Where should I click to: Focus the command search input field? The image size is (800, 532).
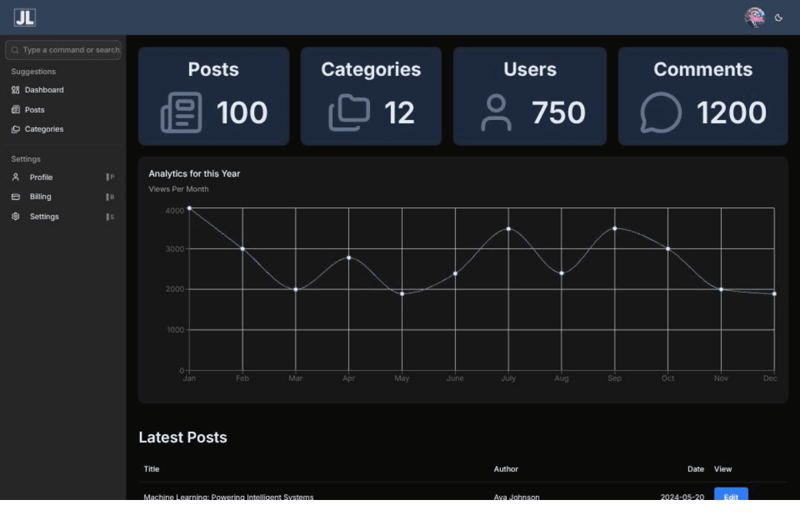pyautogui.click(x=63, y=50)
